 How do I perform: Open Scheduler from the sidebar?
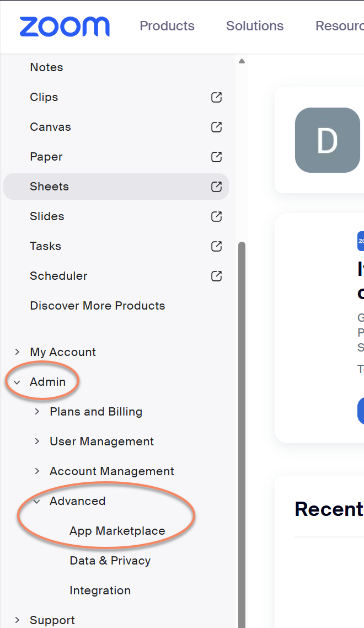point(58,276)
